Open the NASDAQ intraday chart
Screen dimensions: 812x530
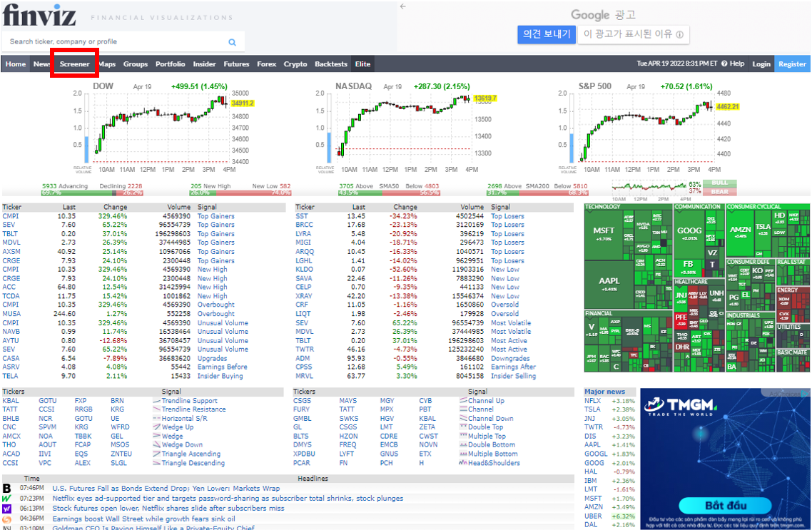pyautogui.click(x=407, y=127)
